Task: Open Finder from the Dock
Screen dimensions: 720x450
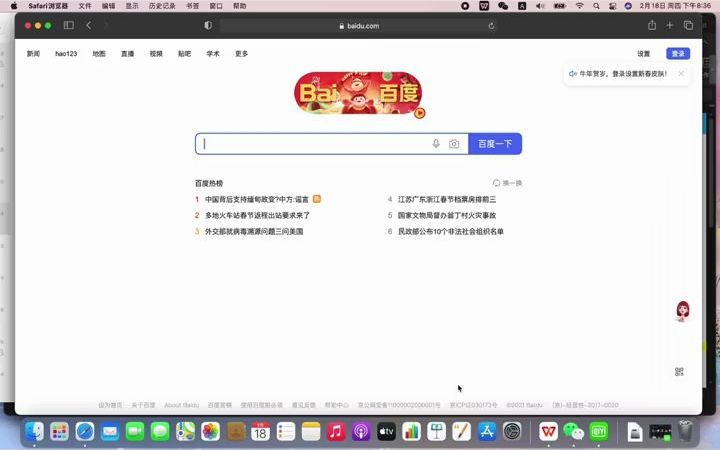Action: point(34,432)
